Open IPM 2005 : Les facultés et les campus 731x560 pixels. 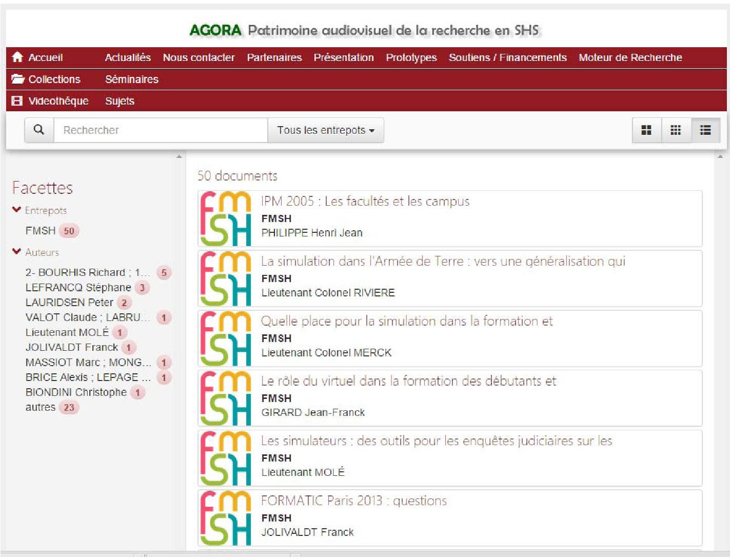click(x=365, y=202)
